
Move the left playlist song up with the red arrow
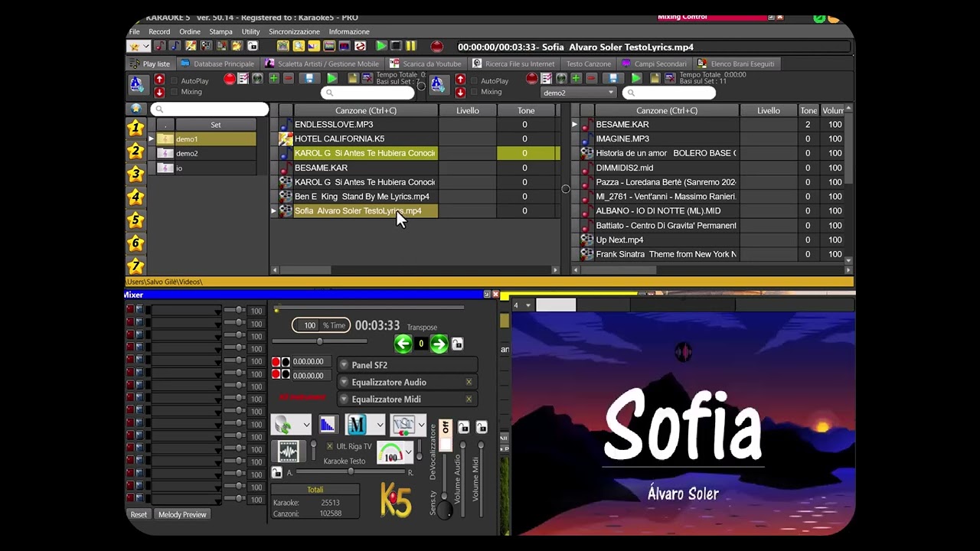pos(159,80)
